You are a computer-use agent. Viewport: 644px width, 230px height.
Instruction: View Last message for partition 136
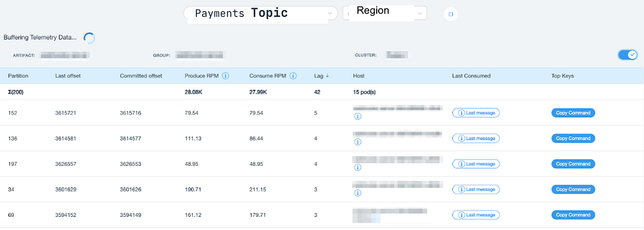click(476, 138)
